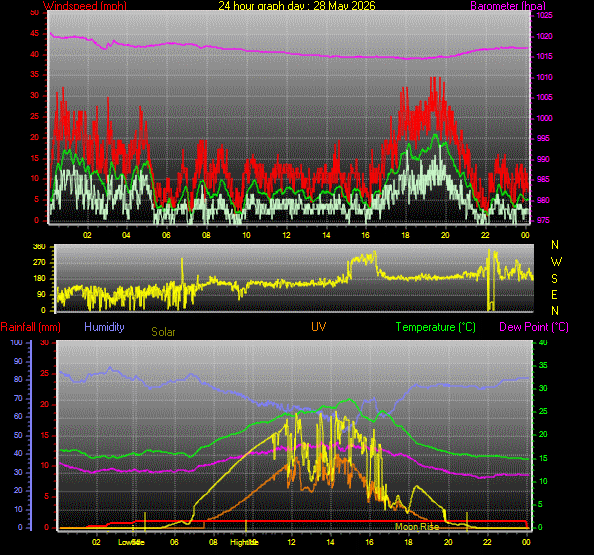Click the 40 temperature scale value
594x555 pixels.
click(x=543, y=342)
